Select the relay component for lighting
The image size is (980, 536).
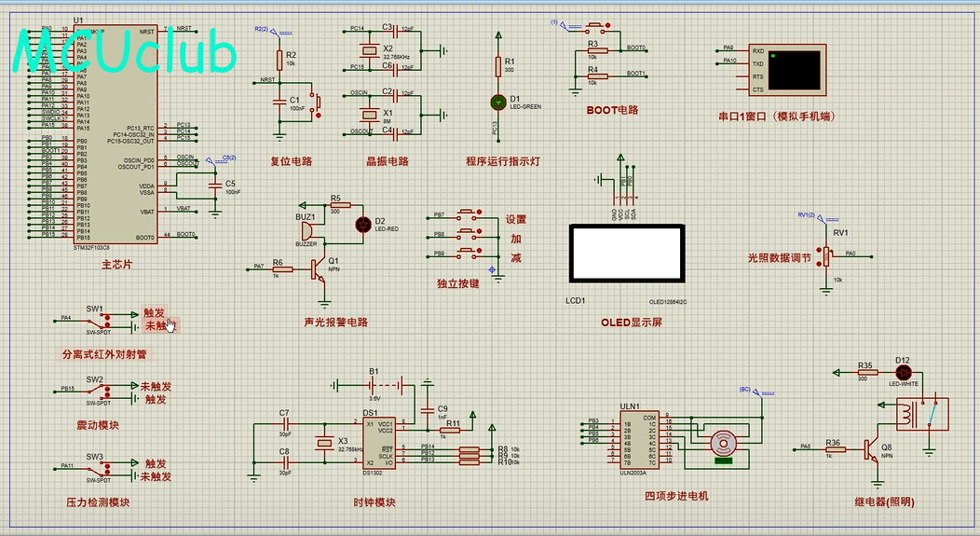pyautogui.click(x=922, y=413)
